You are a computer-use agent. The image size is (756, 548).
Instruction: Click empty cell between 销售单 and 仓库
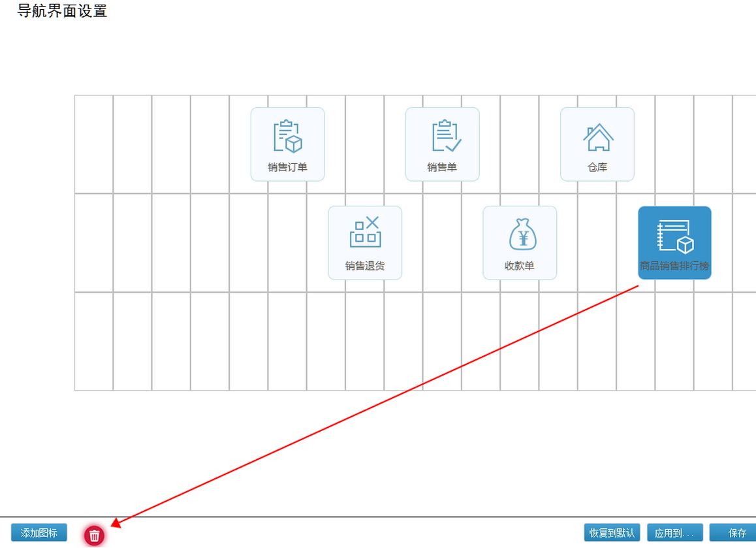click(x=520, y=144)
